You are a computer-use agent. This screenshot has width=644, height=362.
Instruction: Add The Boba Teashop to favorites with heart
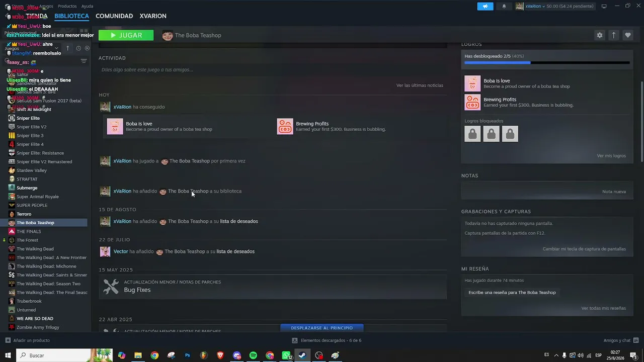pos(627,35)
